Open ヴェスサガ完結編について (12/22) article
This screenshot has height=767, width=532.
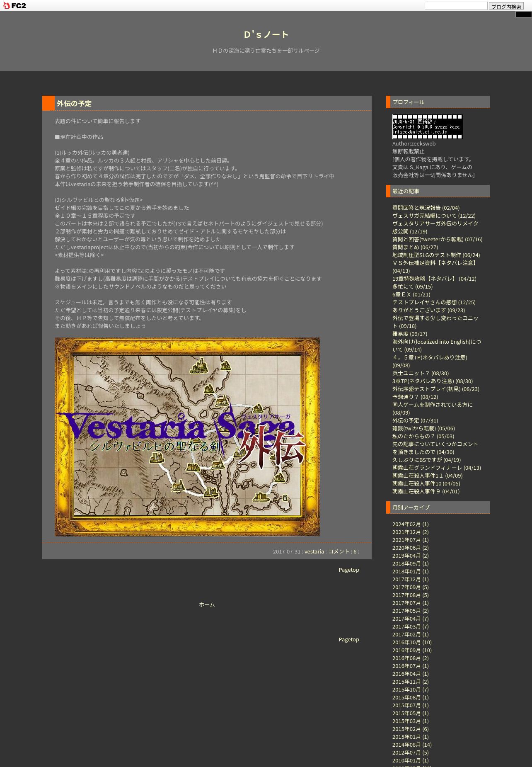(434, 216)
